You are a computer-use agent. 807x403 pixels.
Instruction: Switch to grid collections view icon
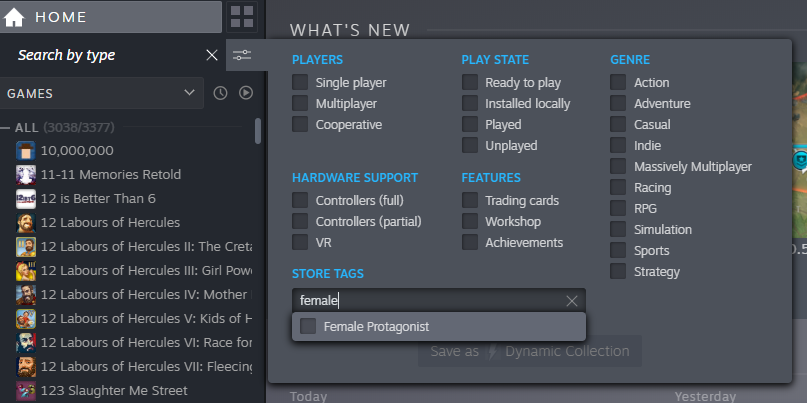pyautogui.click(x=242, y=16)
